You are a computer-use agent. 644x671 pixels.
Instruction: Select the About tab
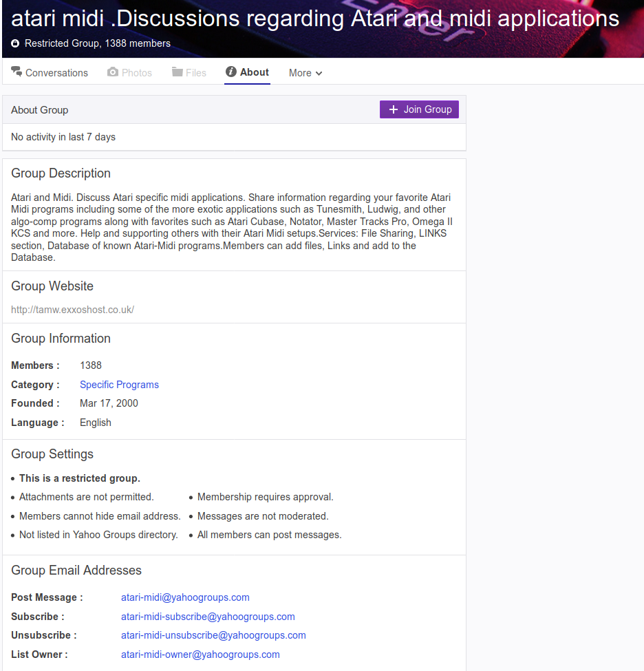pos(247,72)
